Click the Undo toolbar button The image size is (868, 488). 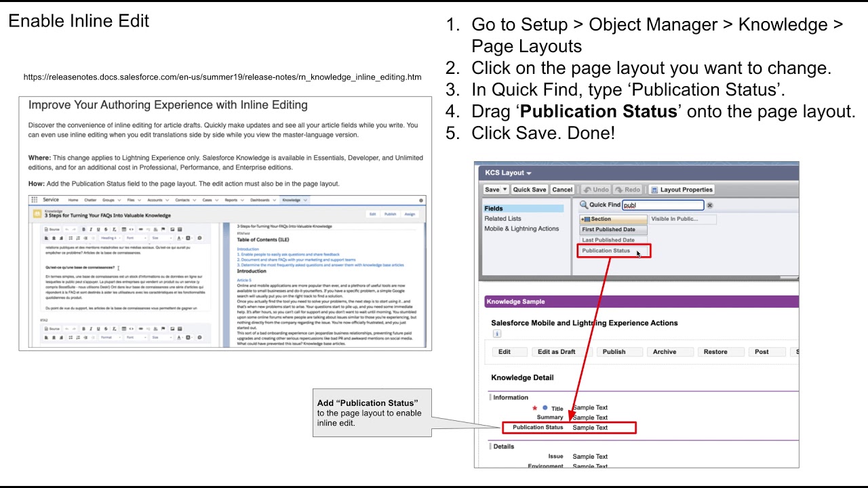(597, 190)
